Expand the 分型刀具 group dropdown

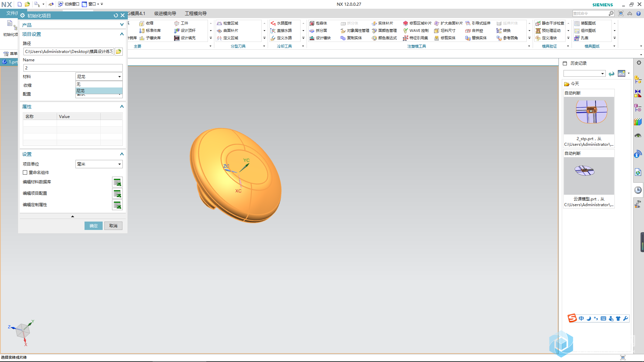point(264,46)
